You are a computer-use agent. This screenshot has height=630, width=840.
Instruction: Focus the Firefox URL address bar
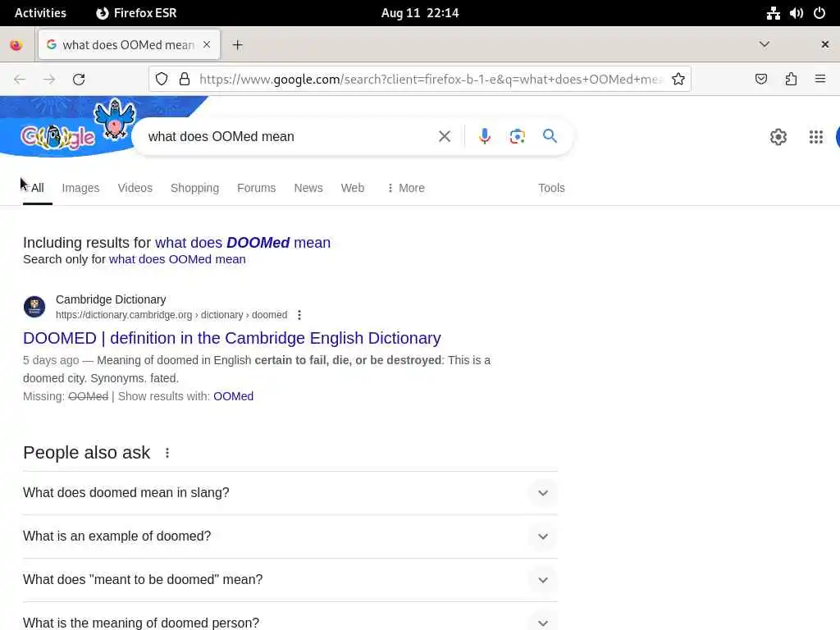431,80
